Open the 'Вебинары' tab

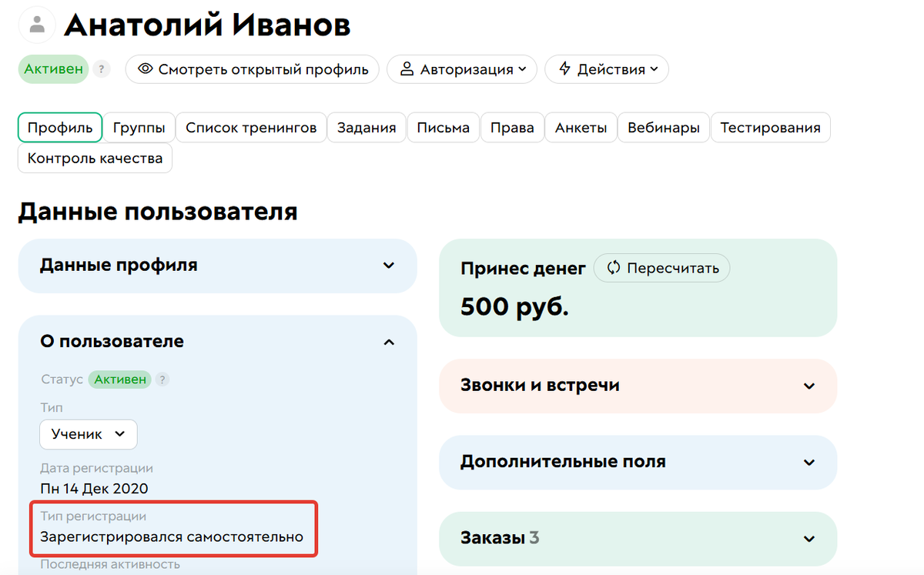click(663, 127)
